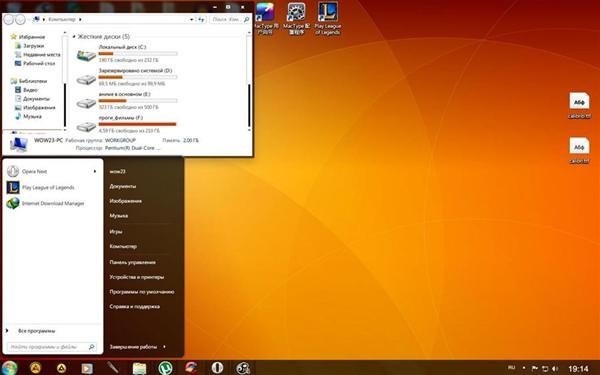This screenshot has width=600, height=375.
Task: Select the (F:) drive icon in Explorer
Action: tap(86, 126)
